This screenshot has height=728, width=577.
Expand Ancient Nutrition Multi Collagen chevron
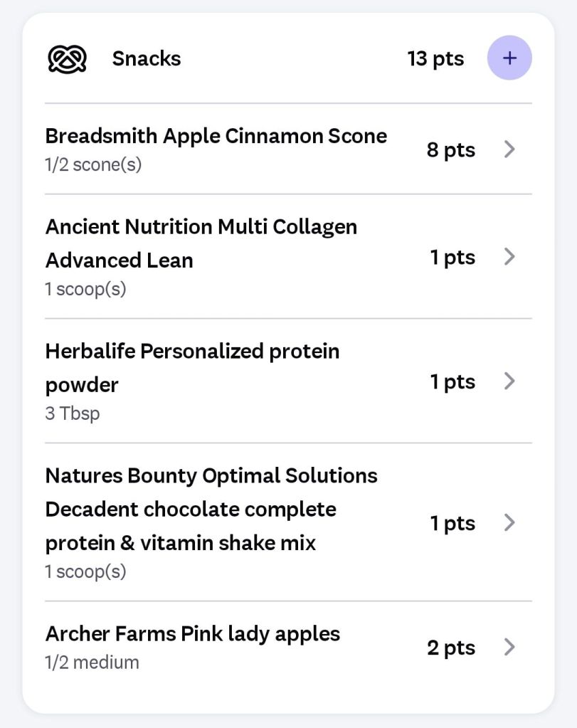pos(509,257)
